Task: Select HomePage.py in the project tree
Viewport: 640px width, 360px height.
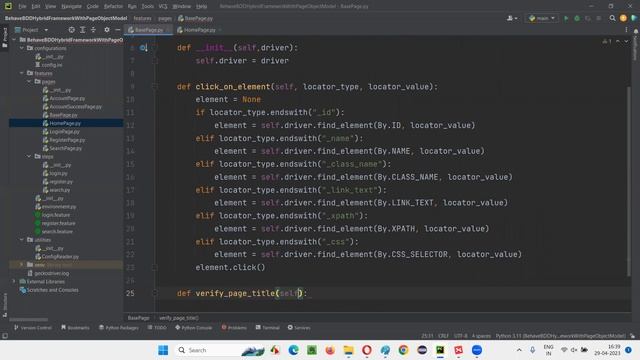Action: point(65,123)
